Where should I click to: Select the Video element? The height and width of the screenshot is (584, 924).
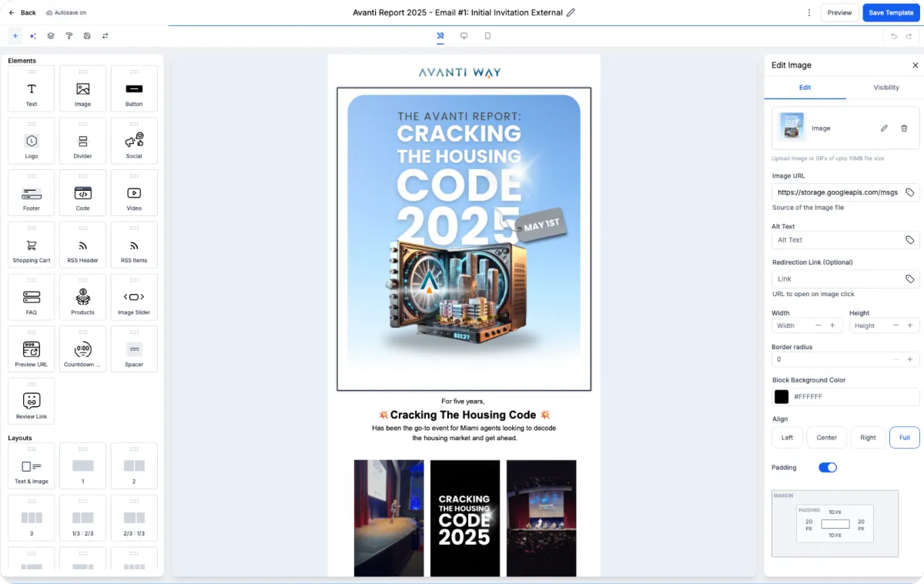point(134,193)
